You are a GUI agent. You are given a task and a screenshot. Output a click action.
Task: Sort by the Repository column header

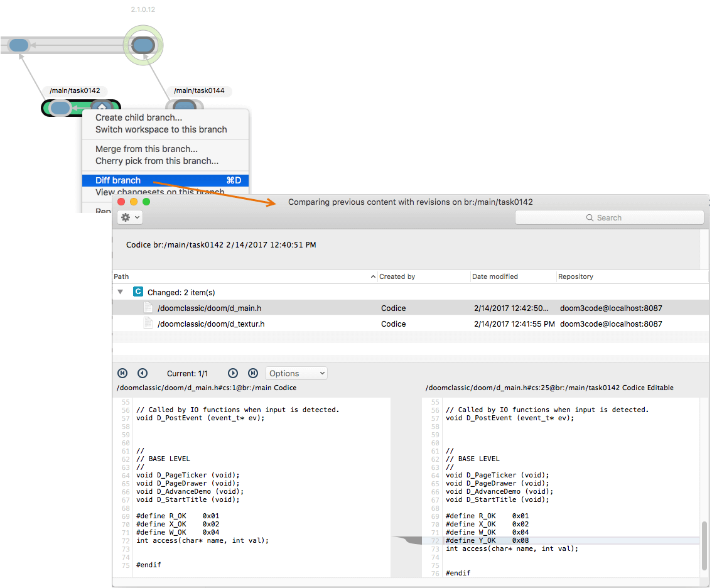pos(632,276)
